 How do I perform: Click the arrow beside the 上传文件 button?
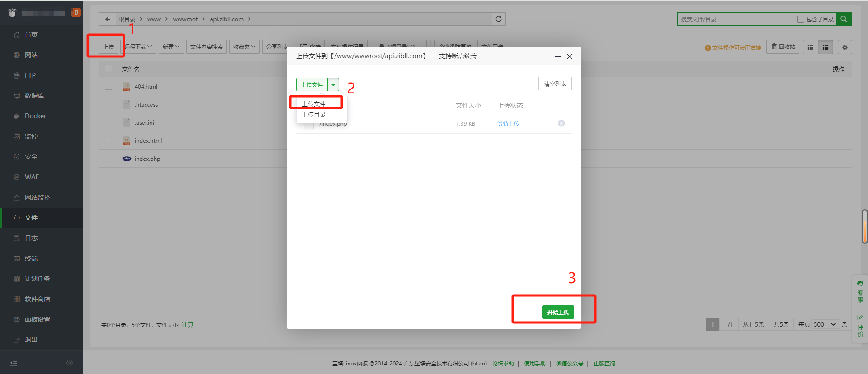click(x=333, y=84)
